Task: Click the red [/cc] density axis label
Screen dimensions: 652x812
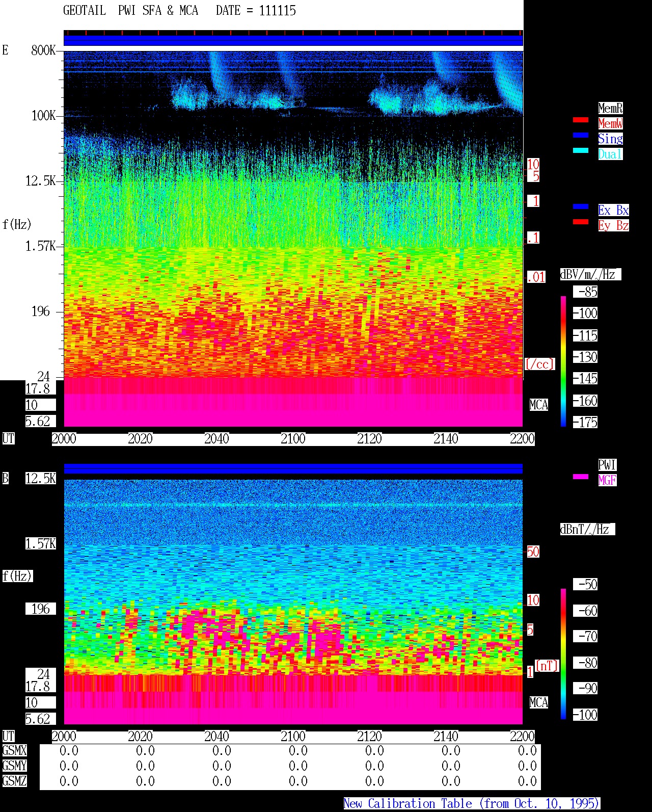Action: 540,364
